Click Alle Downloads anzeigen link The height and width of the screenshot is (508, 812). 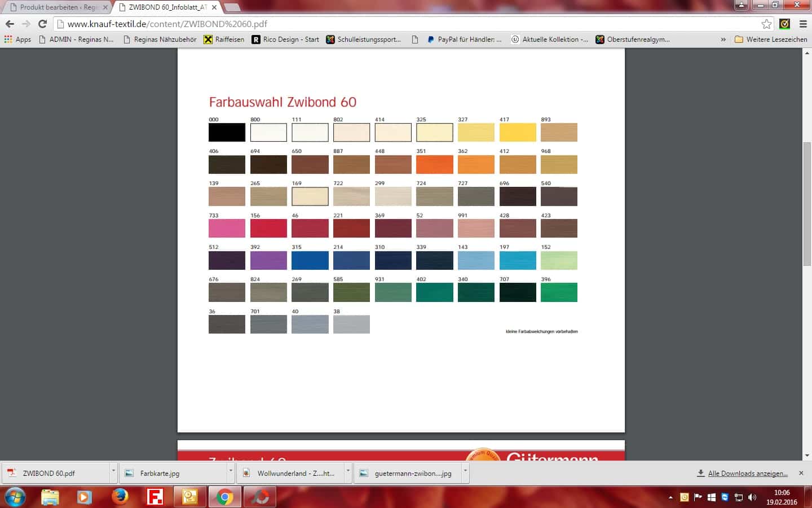pos(748,474)
